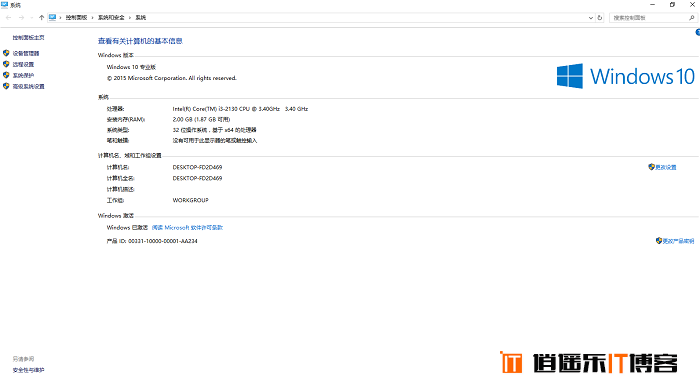Expand the address bar history dropdown
Screen dimensions: 700x382
click(591, 18)
